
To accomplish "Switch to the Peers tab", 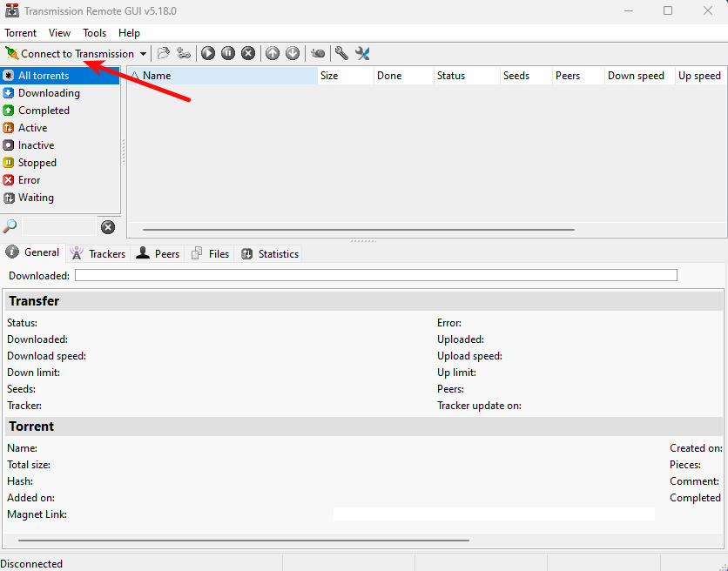I will [158, 254].
